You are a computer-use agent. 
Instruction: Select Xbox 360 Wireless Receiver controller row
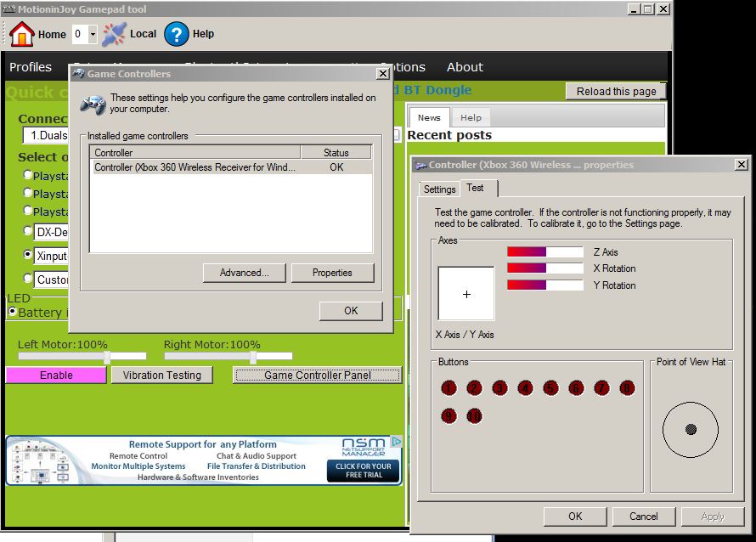[231, 167]
